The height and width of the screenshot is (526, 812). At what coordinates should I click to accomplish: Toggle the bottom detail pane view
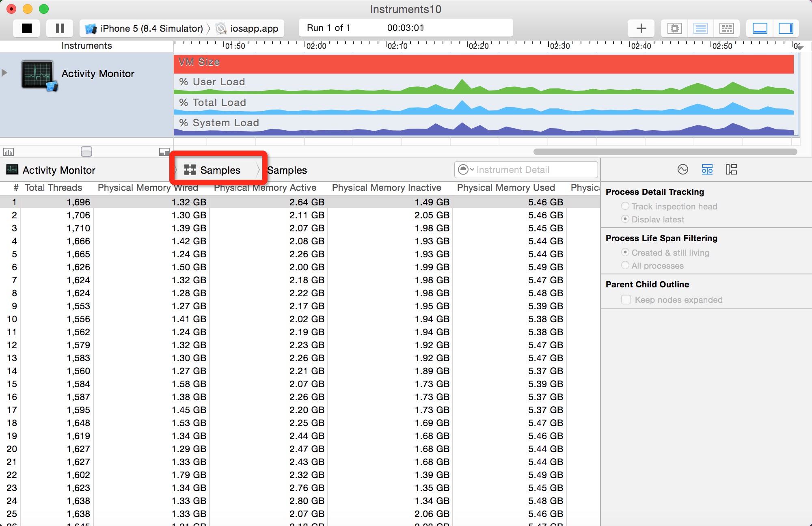(x=760, y=28)
